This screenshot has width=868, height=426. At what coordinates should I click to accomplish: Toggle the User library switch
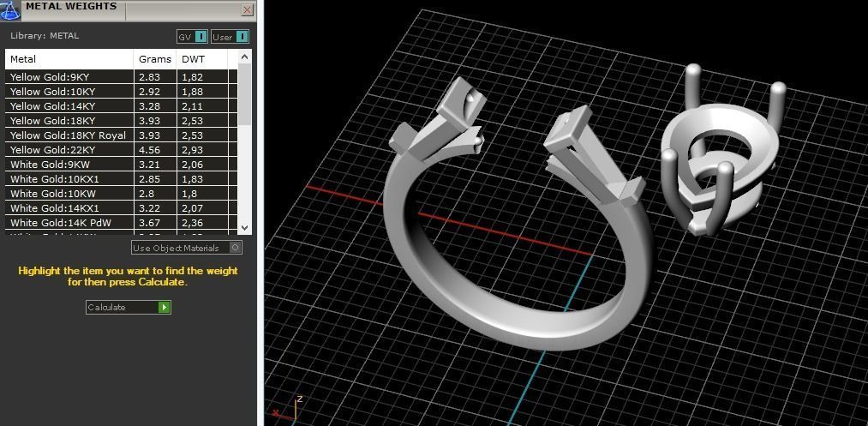[x=230, y=37]
